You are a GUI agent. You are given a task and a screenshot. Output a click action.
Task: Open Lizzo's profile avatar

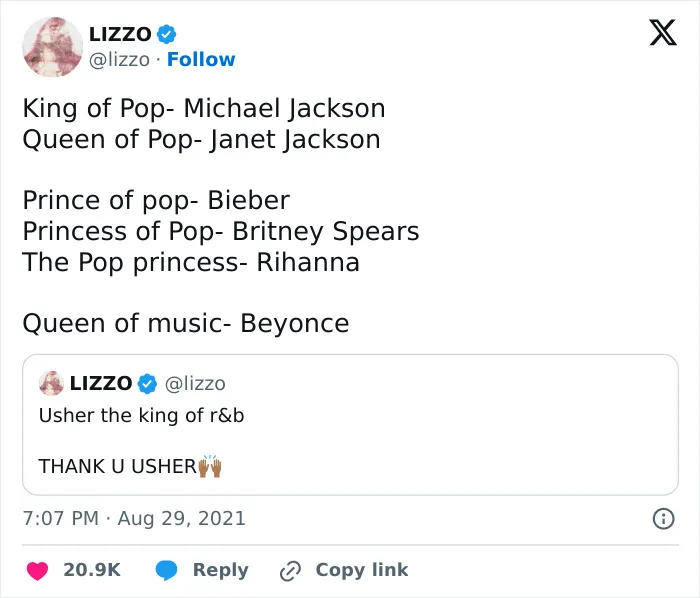pos(53,47)
